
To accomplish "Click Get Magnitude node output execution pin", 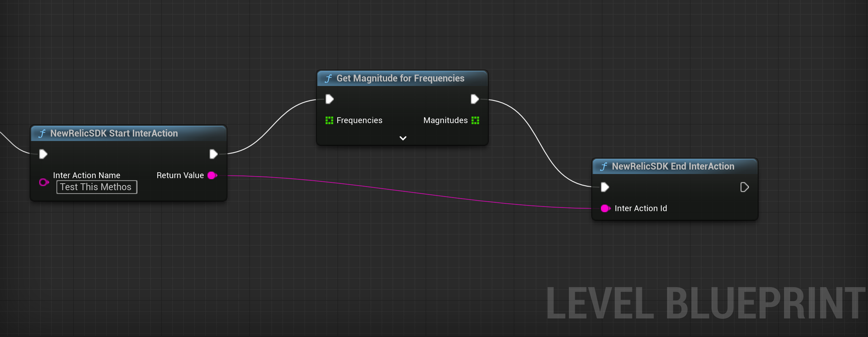I will (x=474, y=99).
